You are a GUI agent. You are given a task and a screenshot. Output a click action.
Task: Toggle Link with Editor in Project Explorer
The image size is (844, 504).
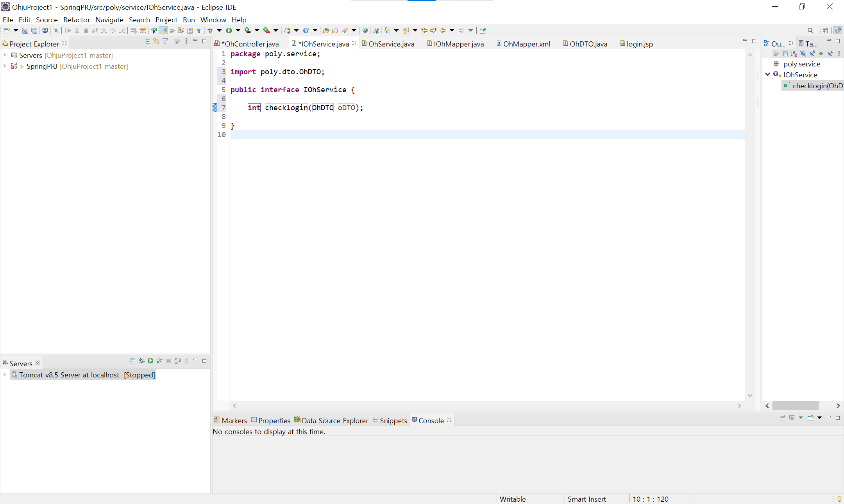click(156, 41)
